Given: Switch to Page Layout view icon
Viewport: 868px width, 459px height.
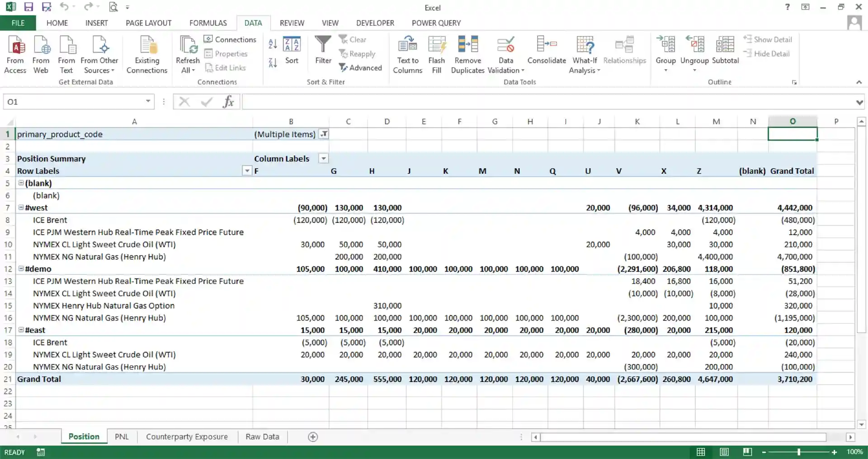Looking at the screenshot, I should (724, 452).
